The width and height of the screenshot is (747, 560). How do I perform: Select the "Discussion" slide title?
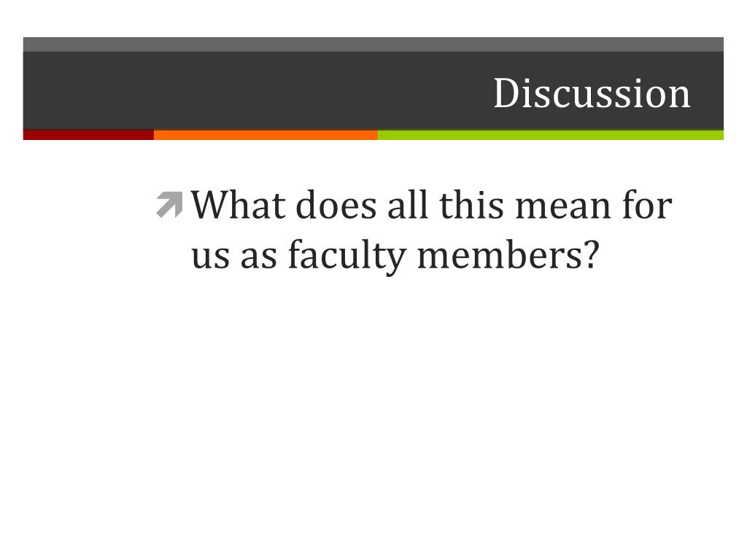(x=592, y=93)
